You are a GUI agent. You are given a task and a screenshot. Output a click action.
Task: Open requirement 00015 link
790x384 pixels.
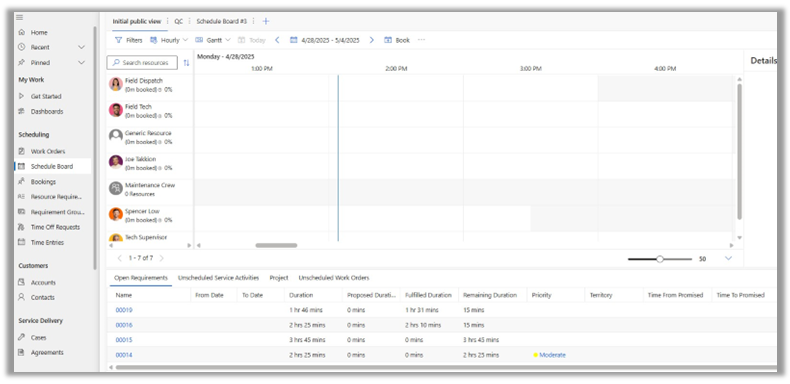pyautogui.click(x=124, y=340)
